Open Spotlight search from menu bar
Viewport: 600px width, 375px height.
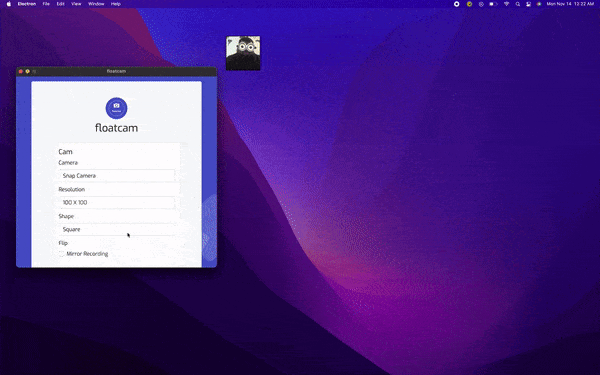tap(518, 4)
